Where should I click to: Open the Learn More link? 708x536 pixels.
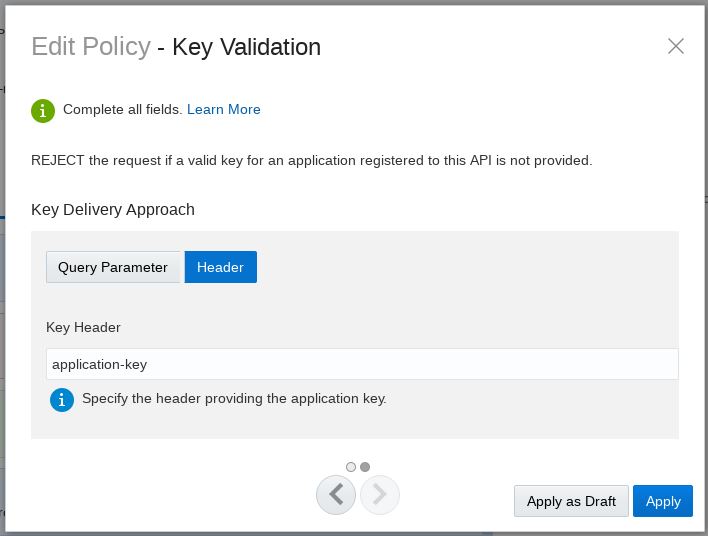click(223, 110)
